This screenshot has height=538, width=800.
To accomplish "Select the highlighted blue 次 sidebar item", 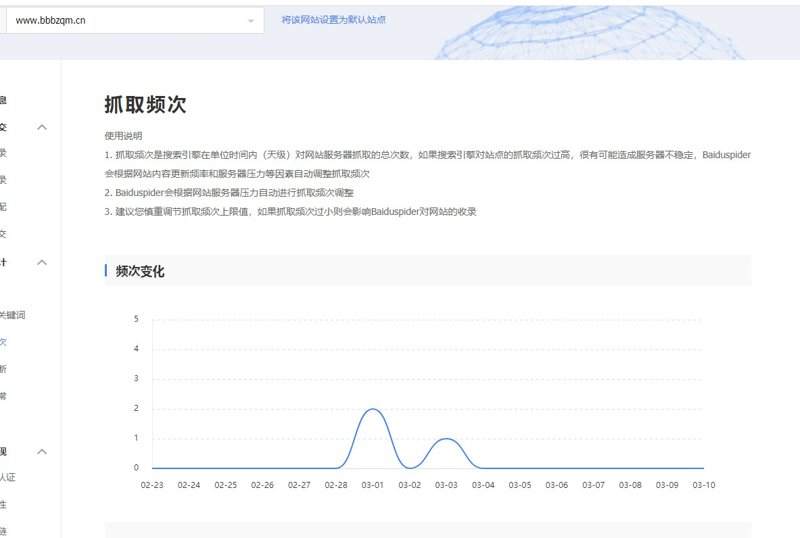I will pyautogui.click(x=4, y=342).
